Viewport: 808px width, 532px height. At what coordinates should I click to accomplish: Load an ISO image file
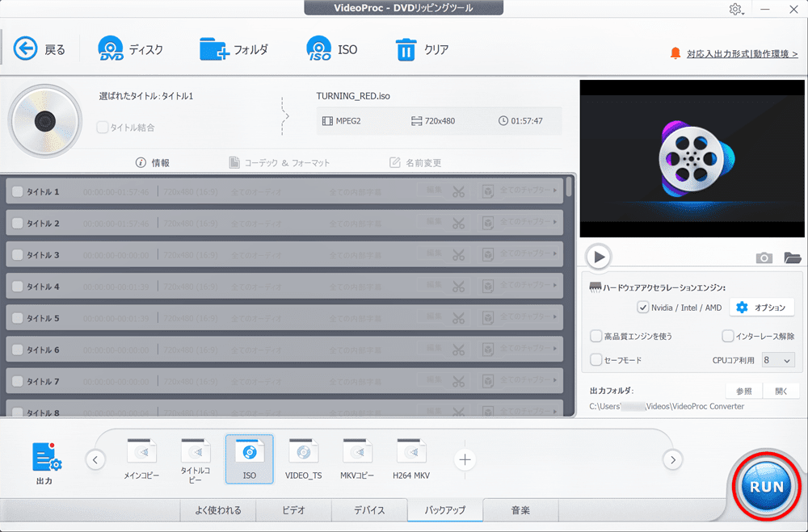pos(319,49)
